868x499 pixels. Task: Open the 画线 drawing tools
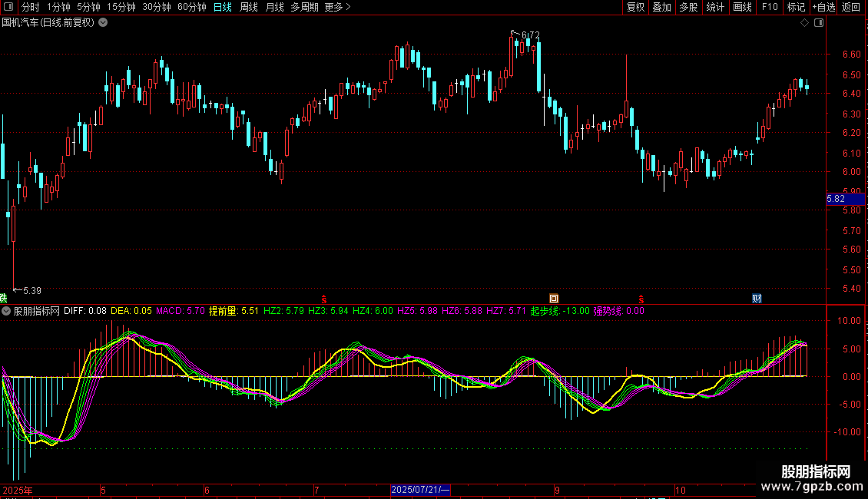742,8
